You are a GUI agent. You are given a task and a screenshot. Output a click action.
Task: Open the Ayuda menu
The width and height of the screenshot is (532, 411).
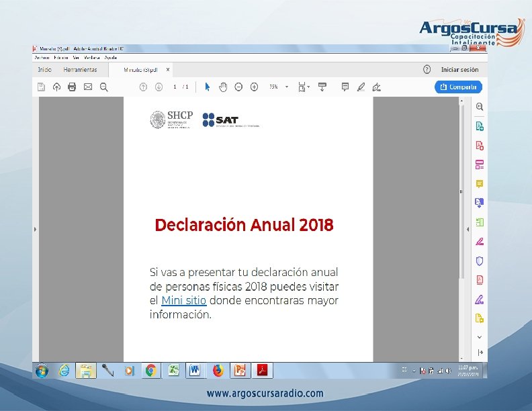[x=111, y=58]
